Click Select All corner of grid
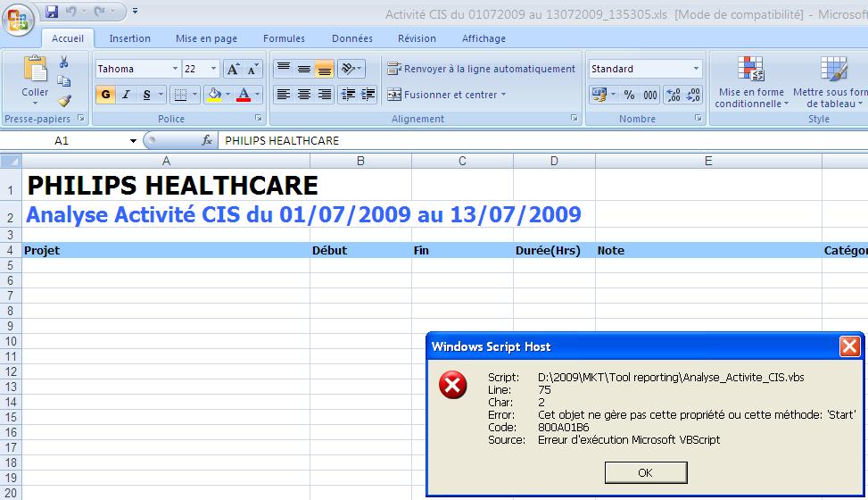 [x=11, y=161]
